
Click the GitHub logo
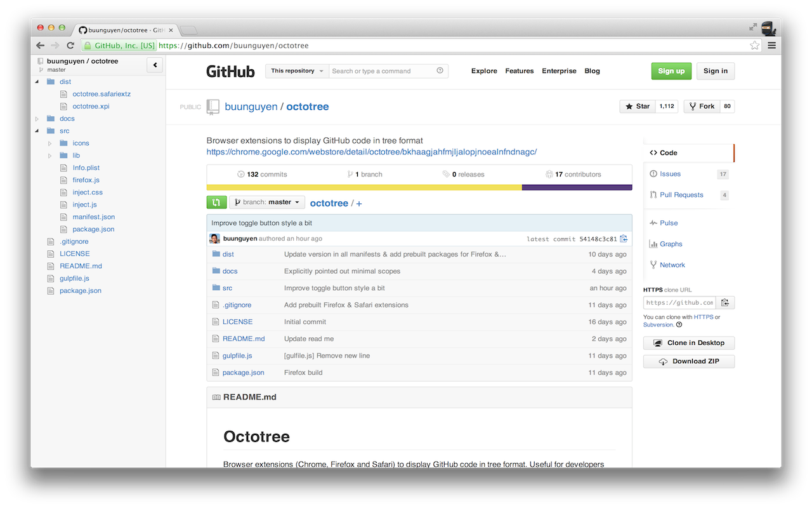[x=230, y=71]
